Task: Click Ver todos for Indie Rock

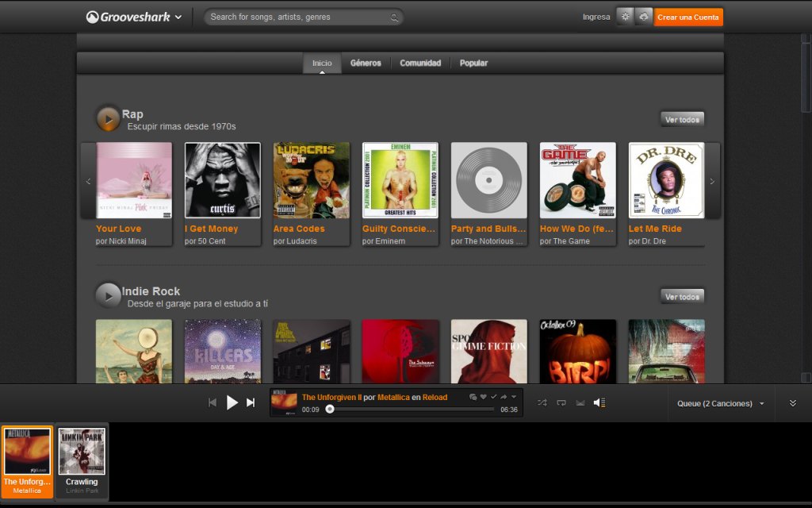Action: click(x=682, y=297)
